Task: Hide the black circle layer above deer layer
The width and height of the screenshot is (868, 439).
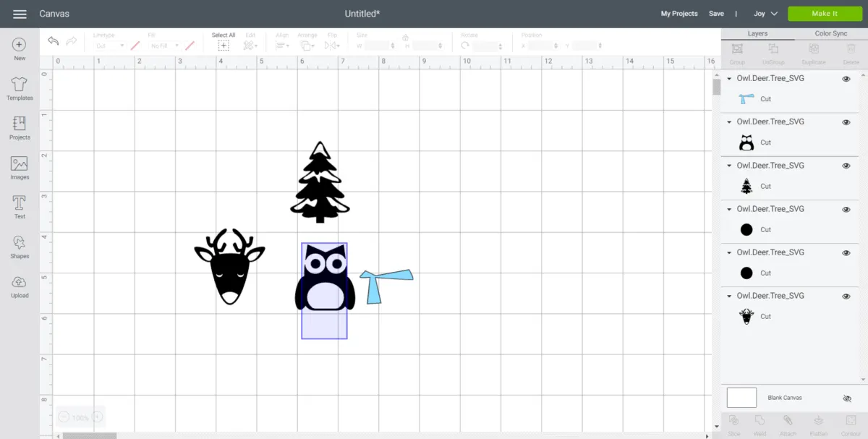Action: pyautogui.click(x=846, y=252)
